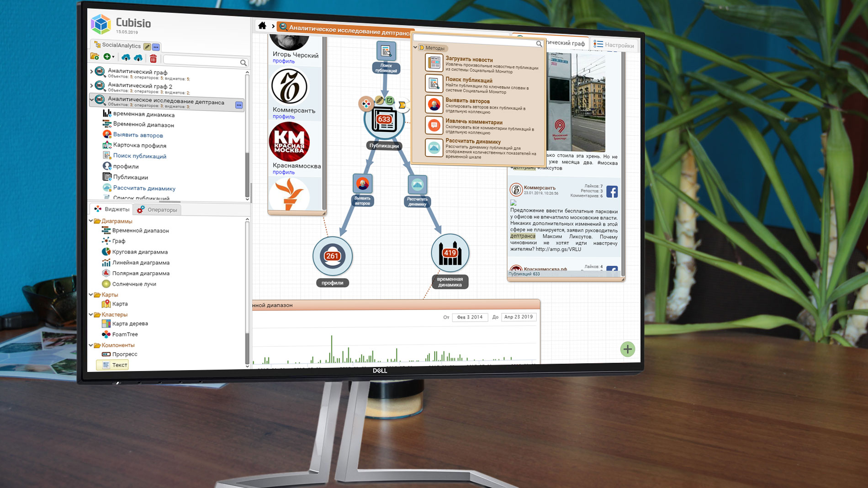Collapse the Диаграммы folder
Viewport: 868px width, 488px height.
click(91, 221)
